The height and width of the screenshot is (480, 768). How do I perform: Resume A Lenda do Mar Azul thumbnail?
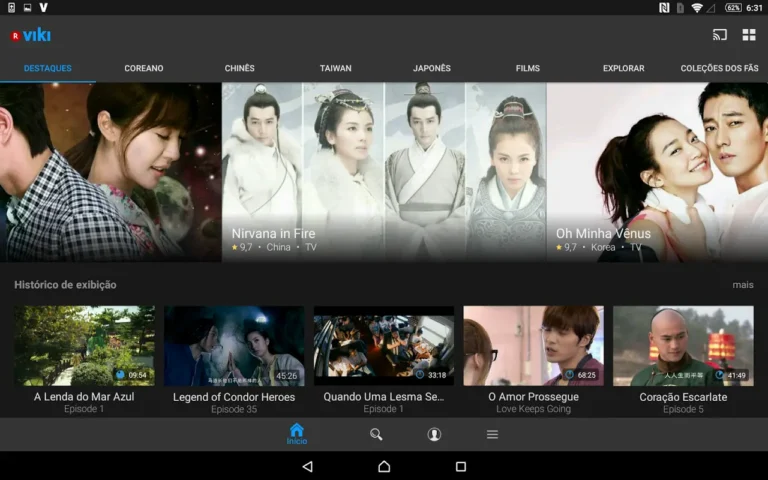84,346
